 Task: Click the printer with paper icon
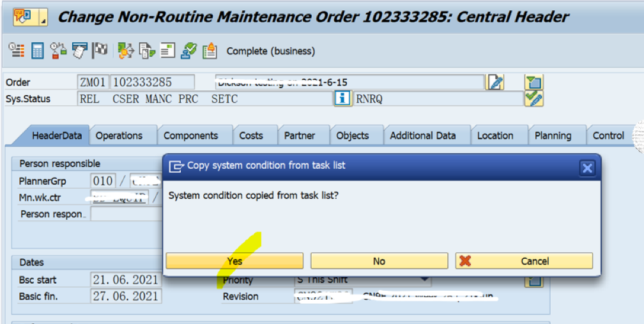click(79, 50)
